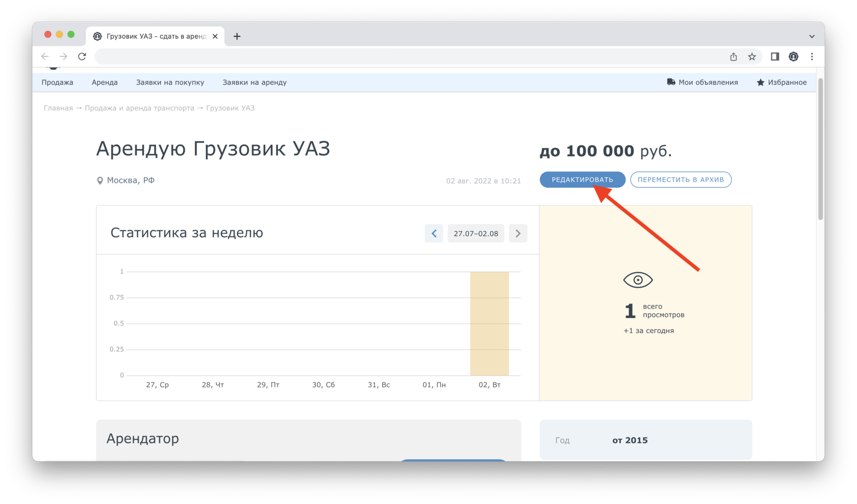Click the 'Москва, РФ' location text
857x504 pixels.
pyautogui.click(x=131, y=181)
